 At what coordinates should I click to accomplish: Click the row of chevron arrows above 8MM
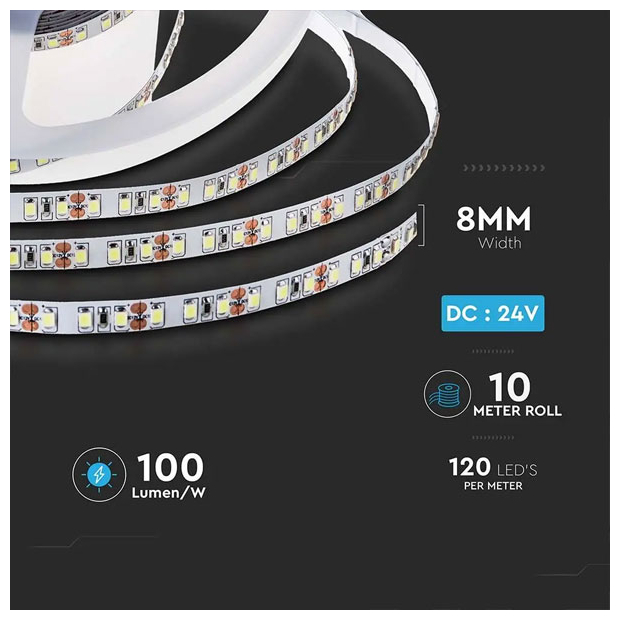(504, 168)
